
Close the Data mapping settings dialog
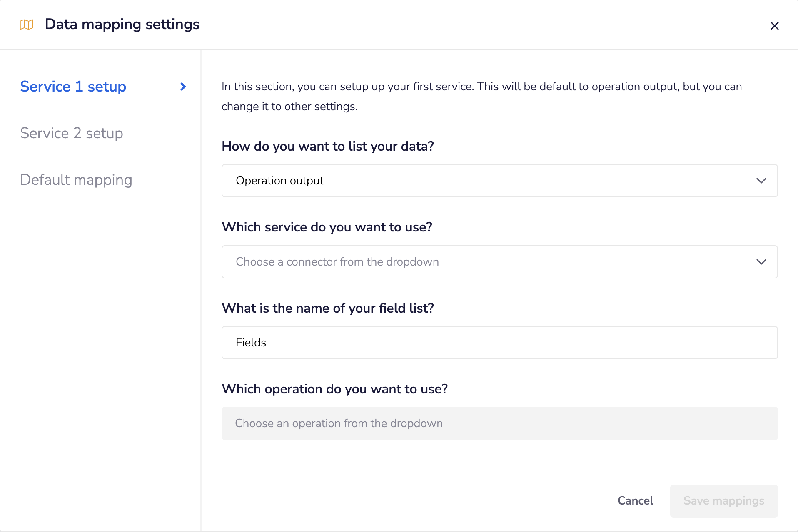coord(774,26)
